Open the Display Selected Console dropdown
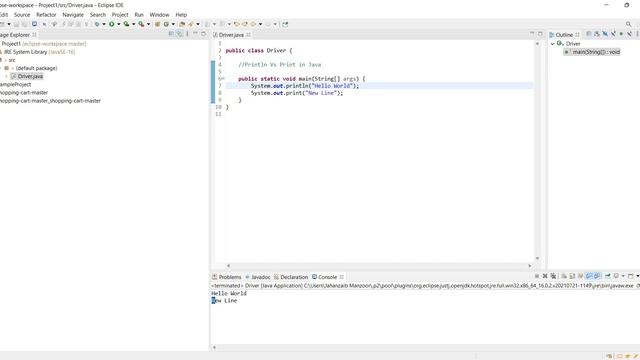This screenshot has width=640, height=360. [623, 276]
